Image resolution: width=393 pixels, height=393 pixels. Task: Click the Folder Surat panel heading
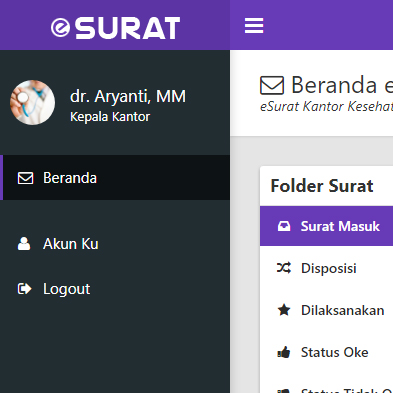322,186
